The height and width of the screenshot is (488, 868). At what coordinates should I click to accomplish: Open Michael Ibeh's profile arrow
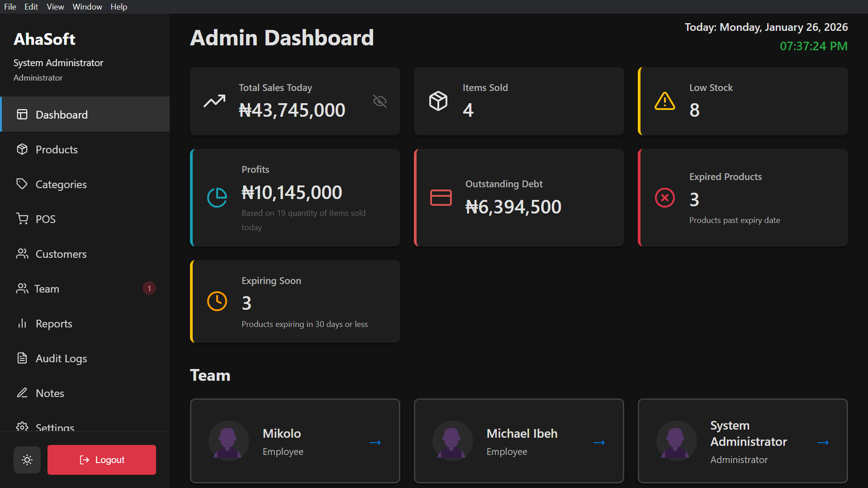pyautogui.click(x=599, y=442)
